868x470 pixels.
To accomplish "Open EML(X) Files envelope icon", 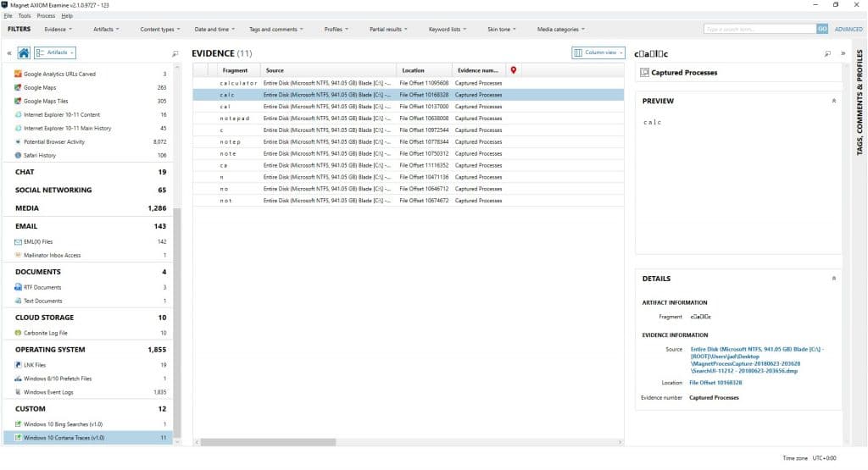I will coord(18,241).
